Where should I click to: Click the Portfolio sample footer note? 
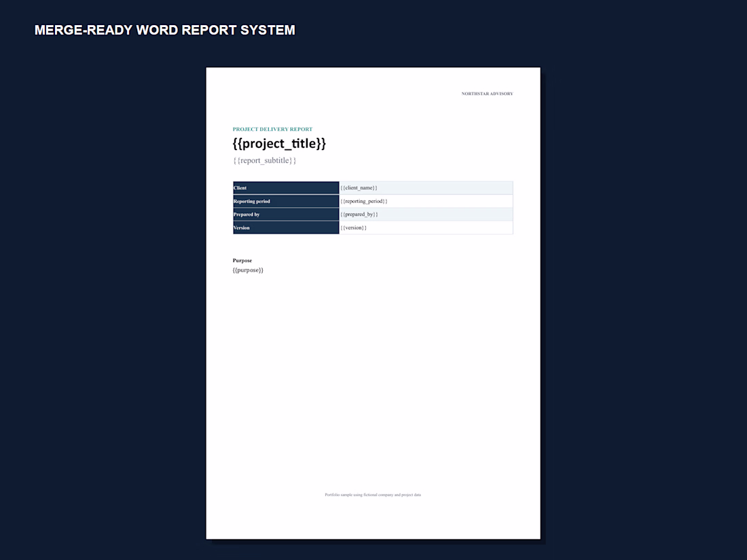click(373, 495)
